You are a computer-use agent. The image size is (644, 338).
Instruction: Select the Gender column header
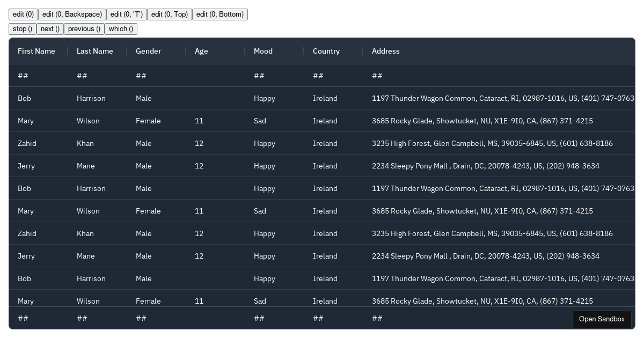click(148, 51)
